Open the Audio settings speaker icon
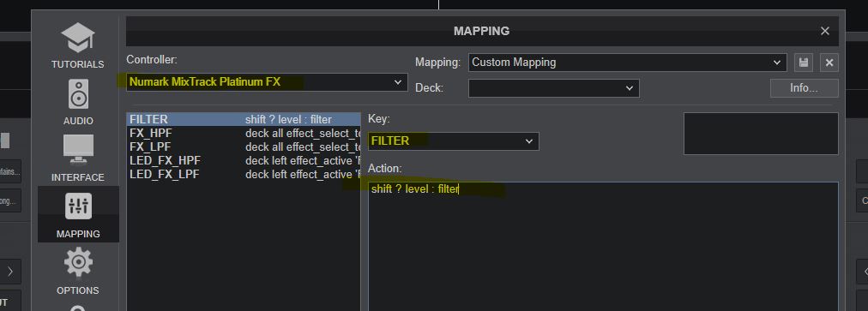 [x=78, y=93]
